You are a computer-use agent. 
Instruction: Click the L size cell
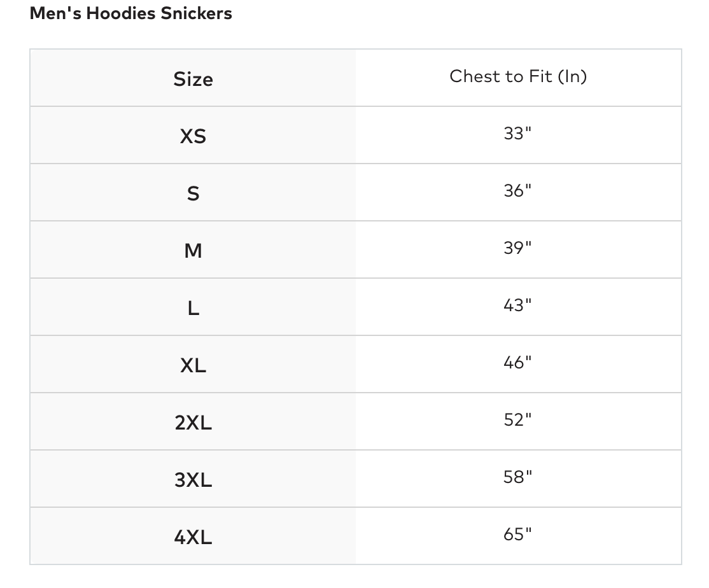(193, 308)
